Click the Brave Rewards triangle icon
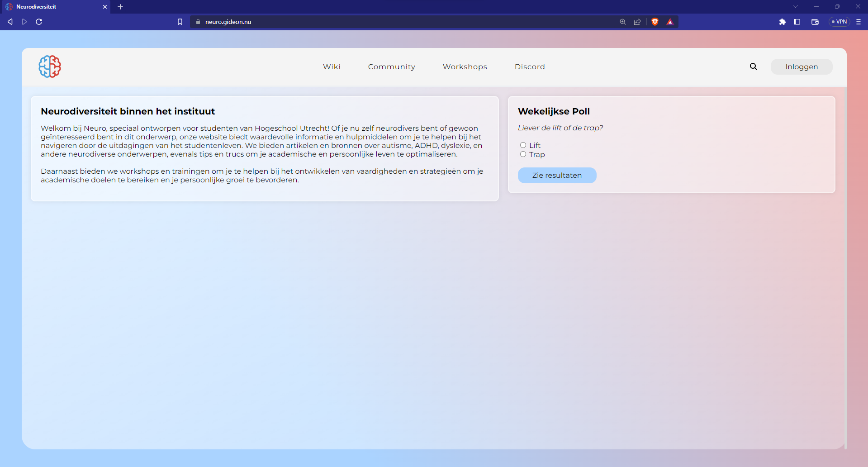868x467 pixels. [x=670, y=22]
